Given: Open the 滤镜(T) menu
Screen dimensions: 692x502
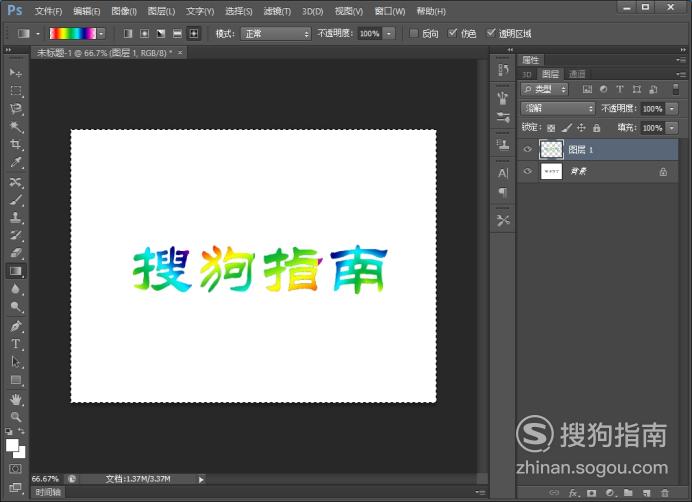Looking at the screenshot, I should click(277, 11).
